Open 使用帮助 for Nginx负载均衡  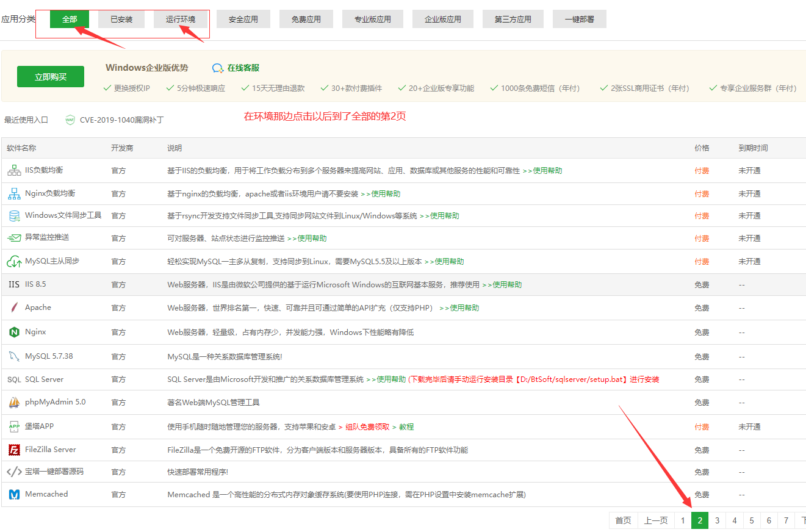click(381, 194)
